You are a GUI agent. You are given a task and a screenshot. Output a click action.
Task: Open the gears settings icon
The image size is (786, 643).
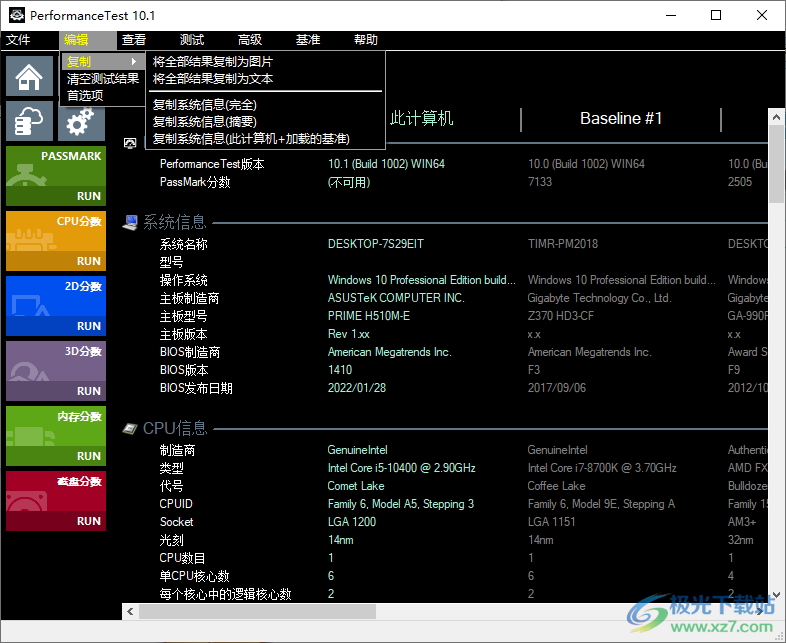[81, 122]
